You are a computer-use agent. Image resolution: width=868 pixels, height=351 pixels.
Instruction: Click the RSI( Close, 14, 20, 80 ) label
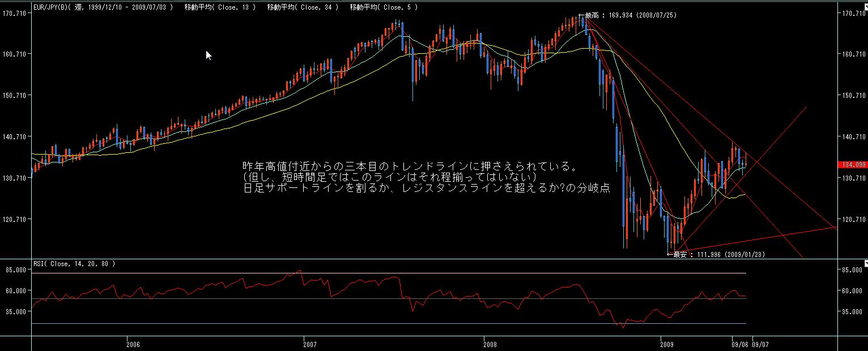[x=74, y=264]
